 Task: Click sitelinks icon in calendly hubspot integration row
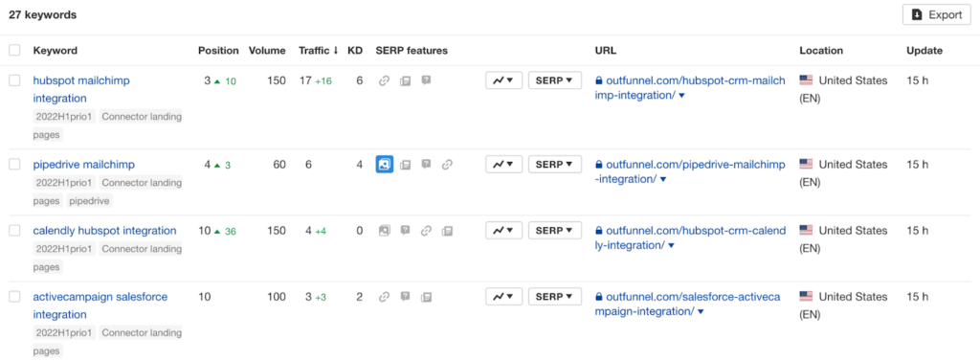coord(426,231)
